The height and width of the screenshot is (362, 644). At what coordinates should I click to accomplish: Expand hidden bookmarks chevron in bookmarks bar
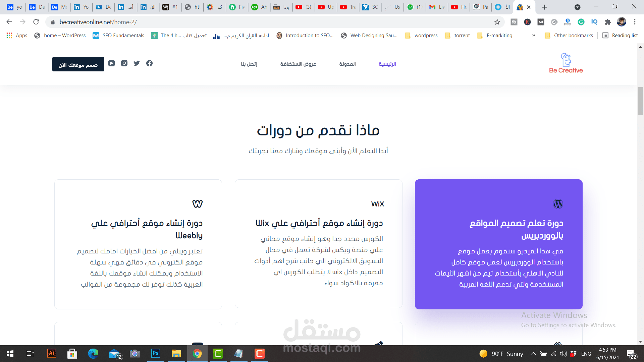534,36
